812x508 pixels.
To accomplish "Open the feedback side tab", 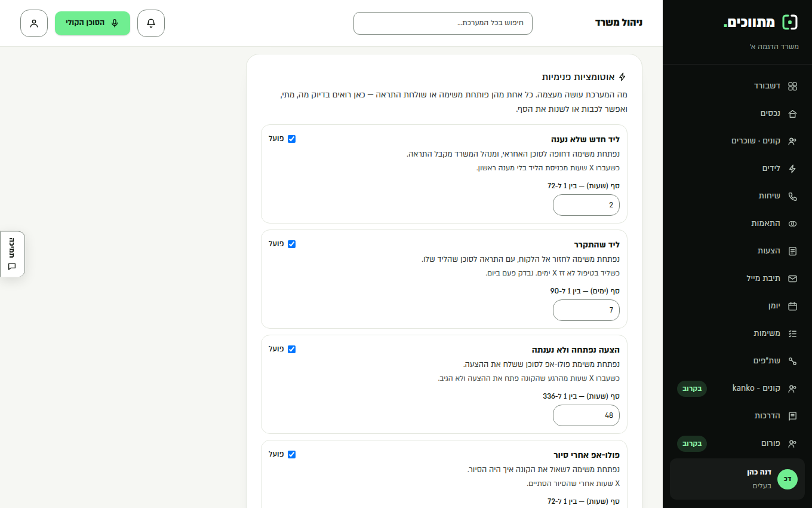I will (x=12, y=254).
